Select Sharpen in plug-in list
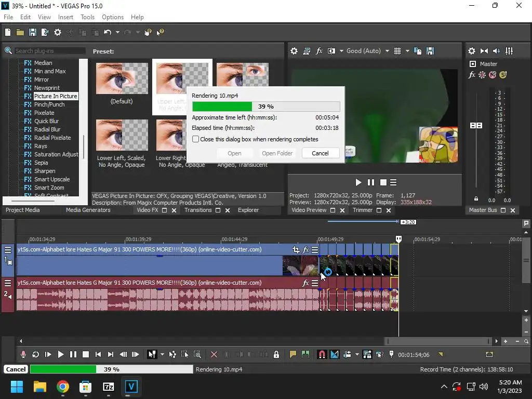The width and height of the screenshot is (532, 399). coord(45,171)
